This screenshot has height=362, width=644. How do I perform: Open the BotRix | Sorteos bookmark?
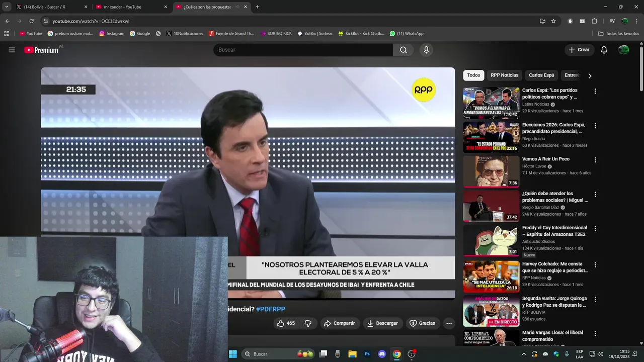315,34
